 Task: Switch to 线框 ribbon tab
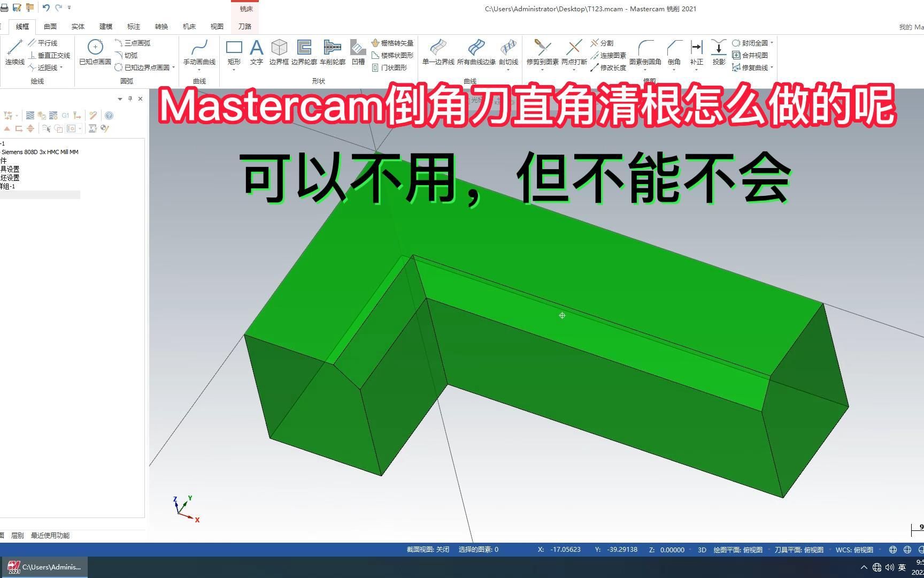tap(22, 26)
